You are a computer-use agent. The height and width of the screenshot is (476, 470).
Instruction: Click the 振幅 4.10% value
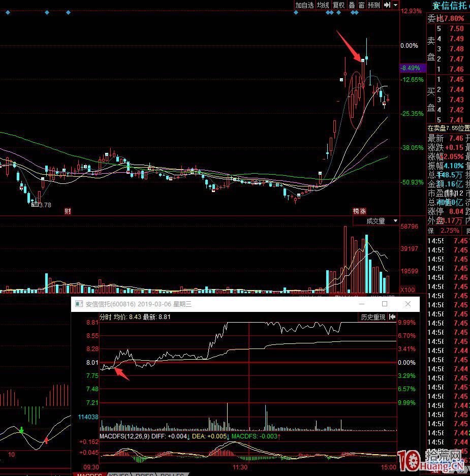(454, 166)
